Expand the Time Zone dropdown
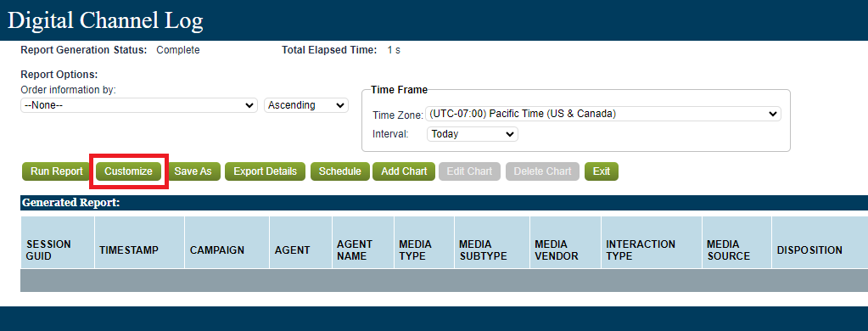 pos(602,114)
